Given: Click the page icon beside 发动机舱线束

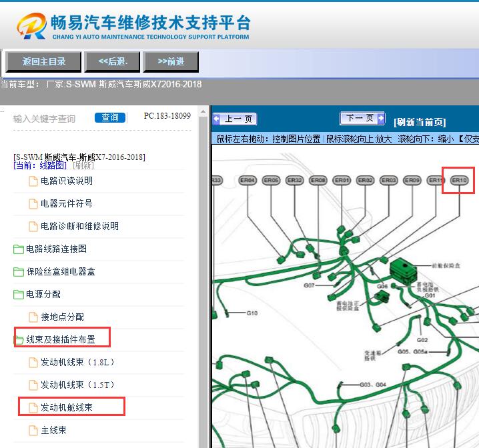Looking at the screenshot, I should [x=33, y=408].
